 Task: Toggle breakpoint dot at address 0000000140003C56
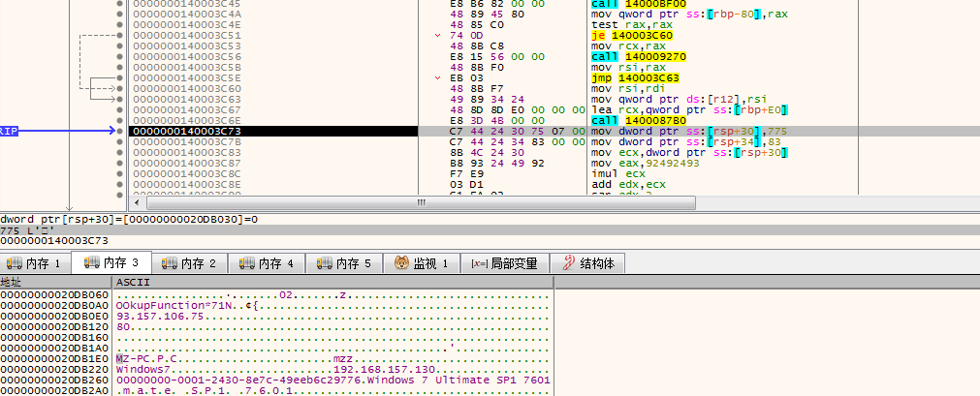pos(119,56)
